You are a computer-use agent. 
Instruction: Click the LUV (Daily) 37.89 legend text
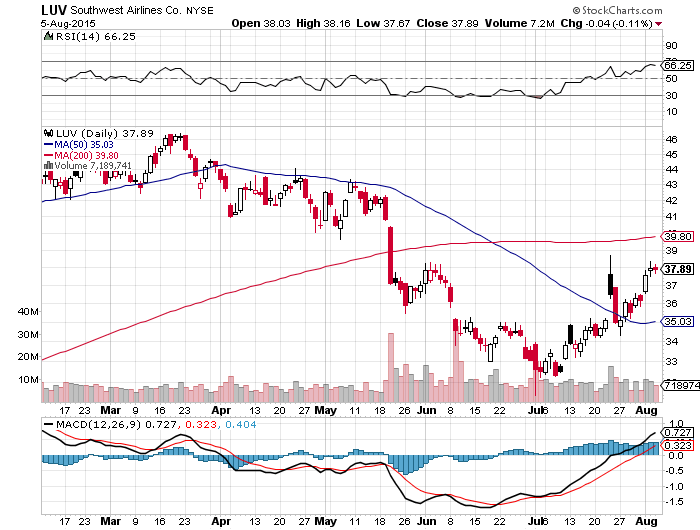[x=104, y=133]
